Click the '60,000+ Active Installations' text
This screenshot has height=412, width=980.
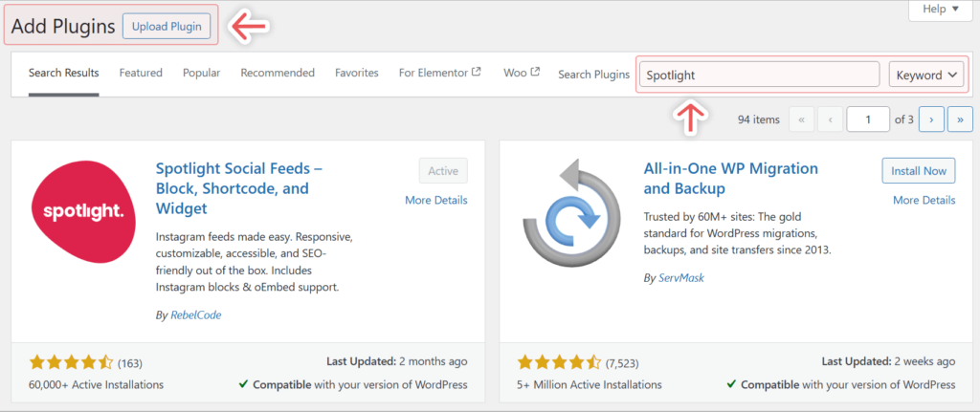tap(97, 384)
